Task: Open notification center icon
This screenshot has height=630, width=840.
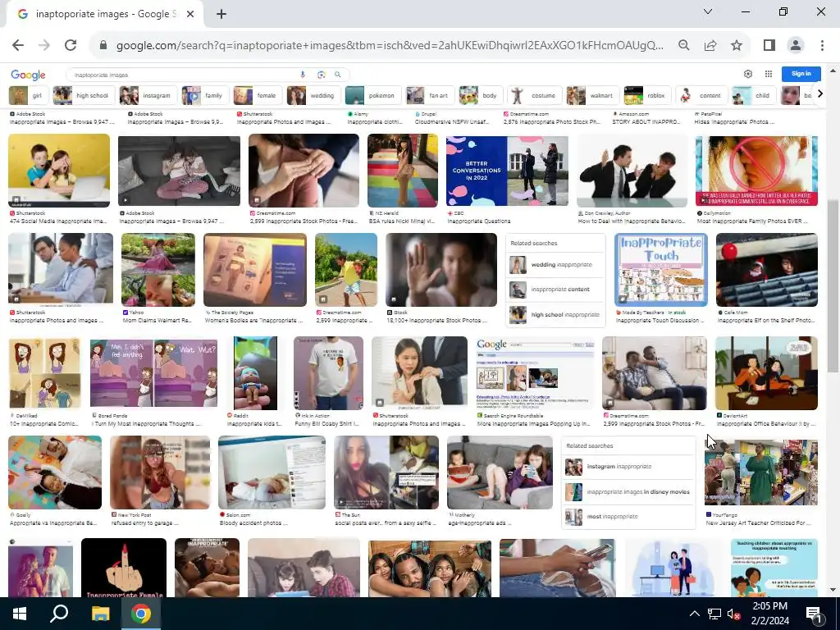Action: pyautogui.click(x=813, y=614)
